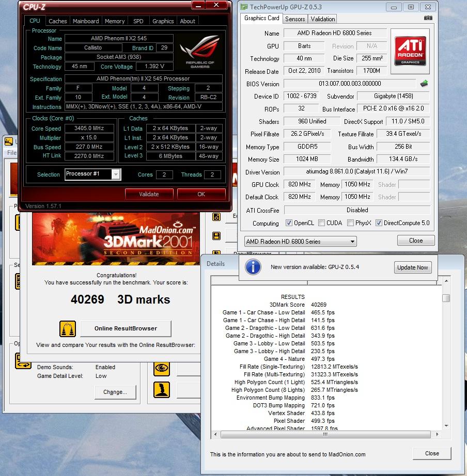Switch to the Sensors tab in GPU-Z
Screen dimensions: 467x476
click(295, 19)
